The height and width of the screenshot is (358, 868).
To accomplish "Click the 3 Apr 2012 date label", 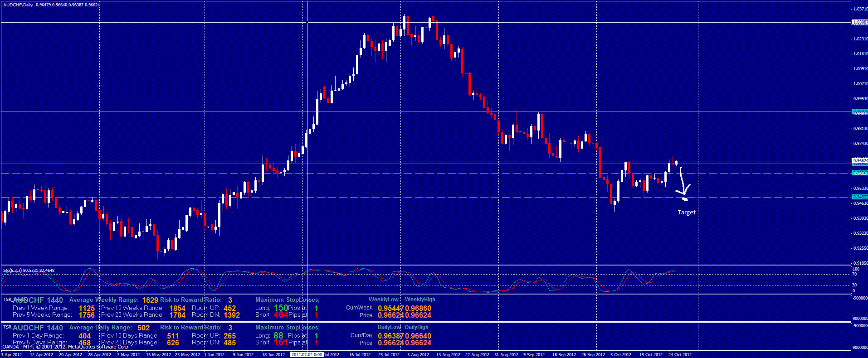I will (x=12, y=354).
